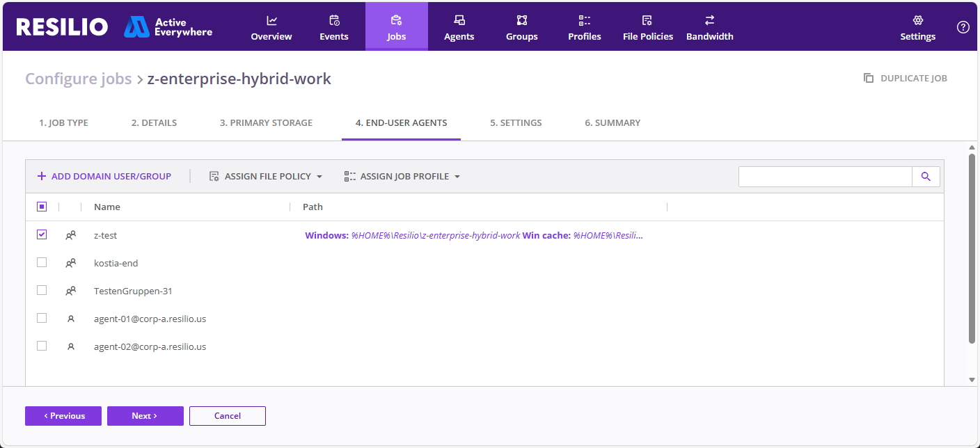Click the Resilio Active Everywhere logo
This screenshot has height=448, width=980.
coord(114,26)
